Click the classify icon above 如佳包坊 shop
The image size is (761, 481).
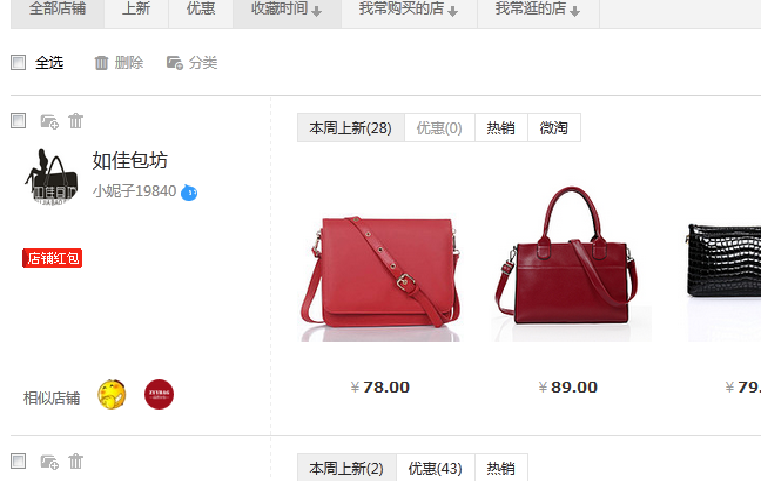[49, 121]
